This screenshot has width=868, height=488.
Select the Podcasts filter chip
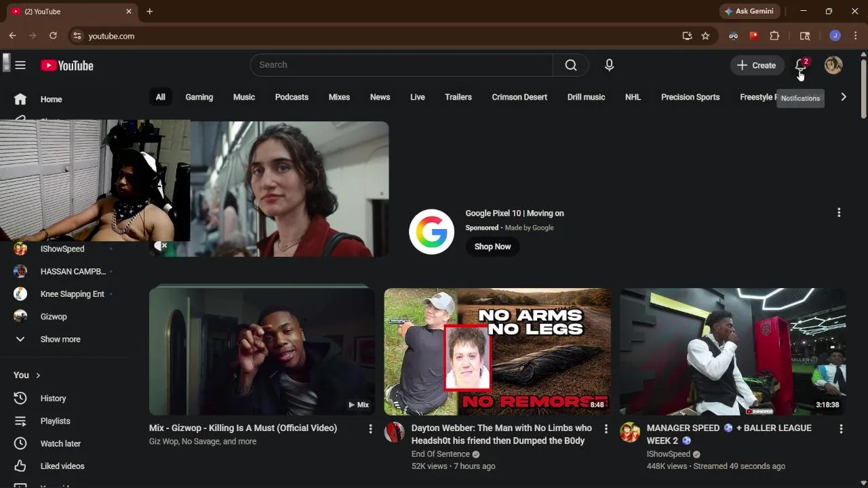pyautogui.click(x=292, y=97)
